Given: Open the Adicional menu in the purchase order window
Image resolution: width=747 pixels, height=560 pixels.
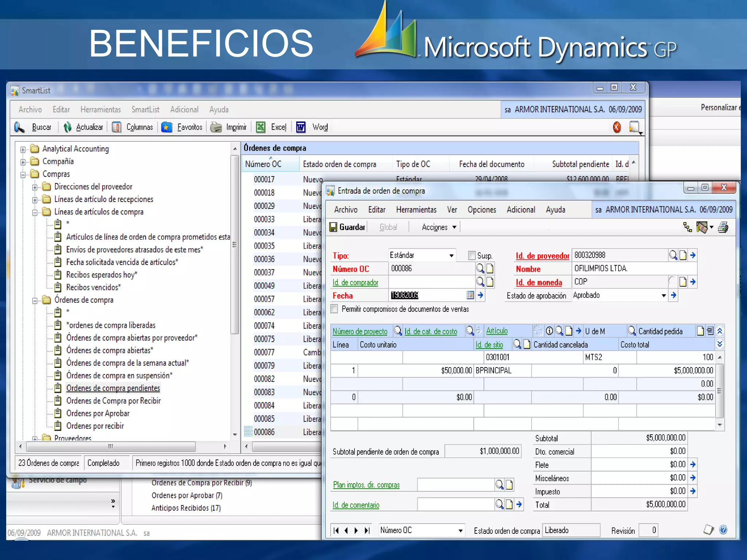Looking at the screenshot, I should click(x=521, y=210).
